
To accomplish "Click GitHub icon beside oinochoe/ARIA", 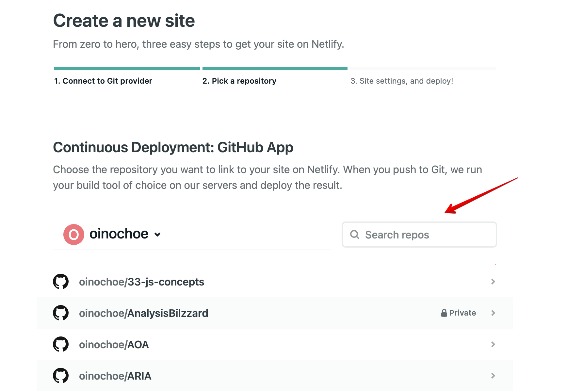I will 61,376.
